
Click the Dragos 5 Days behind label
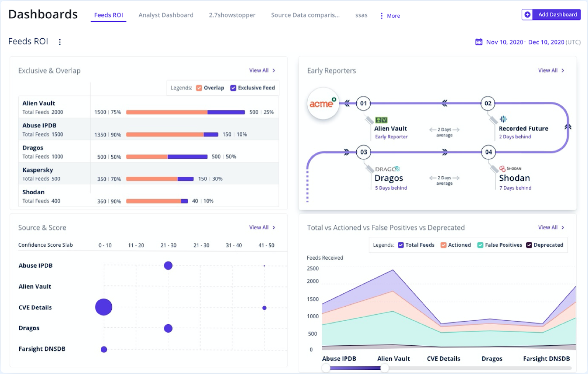click(x=391, y=188)
